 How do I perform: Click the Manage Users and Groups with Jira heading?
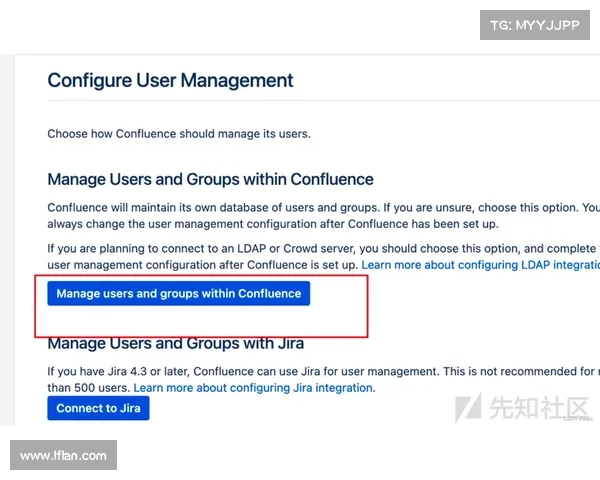click(176, 343)
